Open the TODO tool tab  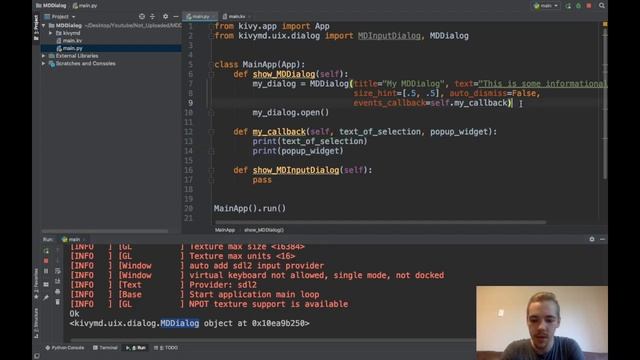point(166,348)
